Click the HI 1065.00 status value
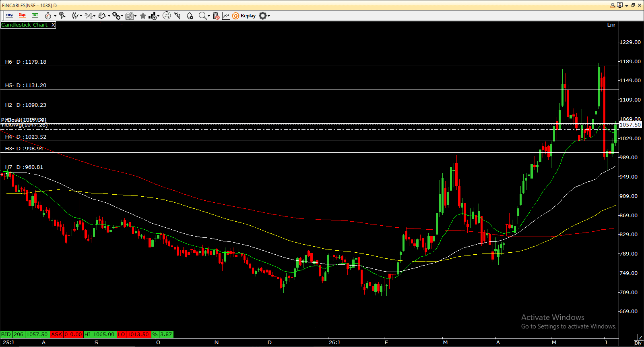 point(104,334)
